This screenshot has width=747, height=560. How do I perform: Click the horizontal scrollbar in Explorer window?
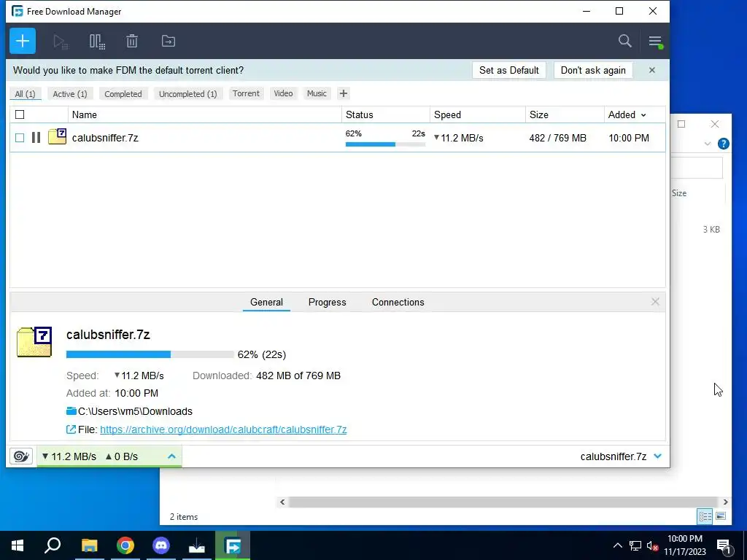pyautogui.click(x=503, y=502)
